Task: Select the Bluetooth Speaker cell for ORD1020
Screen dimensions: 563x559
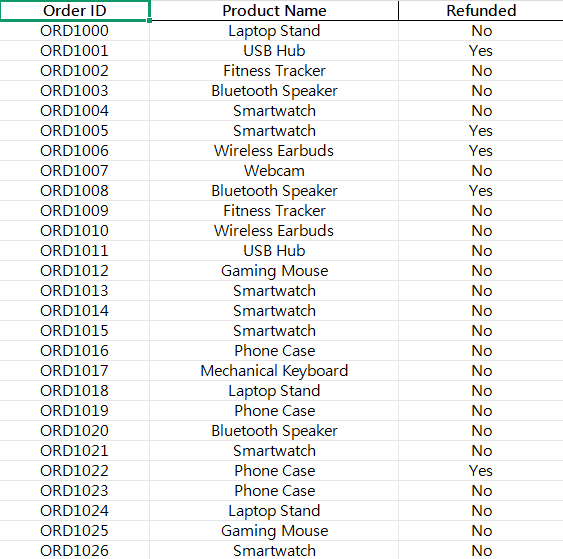Action: pos(274,431)
